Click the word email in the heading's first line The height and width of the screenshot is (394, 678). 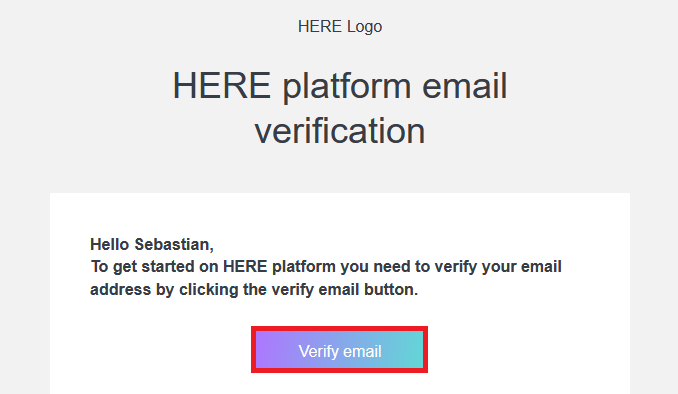(x=465, y=86)
